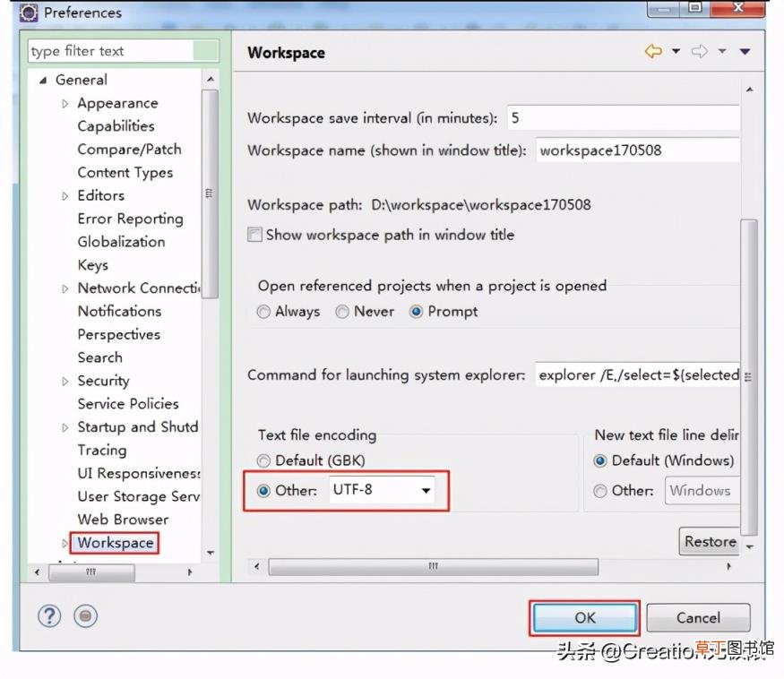Select Default (GBK) text encoding
This screenshot has width=784, height=679.
click(x=263, y=460)
